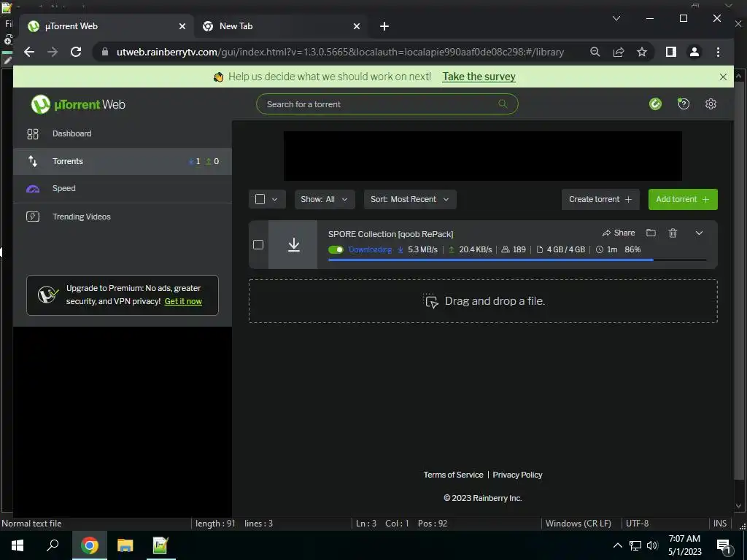Open File Explorer from the taskbar
This screenshot has width=747, height=560.
tap(125, 545)
